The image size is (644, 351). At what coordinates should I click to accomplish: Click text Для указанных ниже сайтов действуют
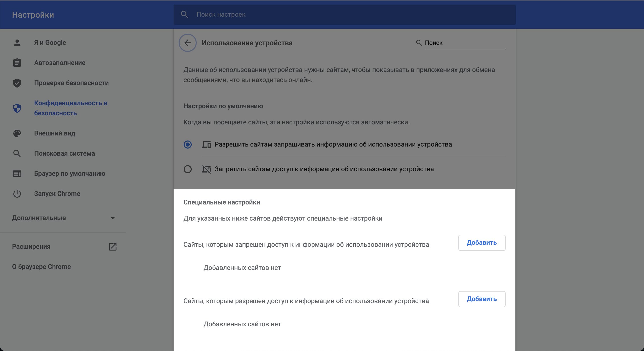point(283,219)
